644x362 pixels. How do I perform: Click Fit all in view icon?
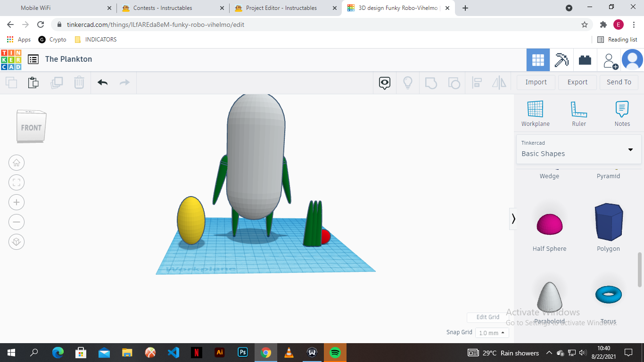tap(17, 183)
